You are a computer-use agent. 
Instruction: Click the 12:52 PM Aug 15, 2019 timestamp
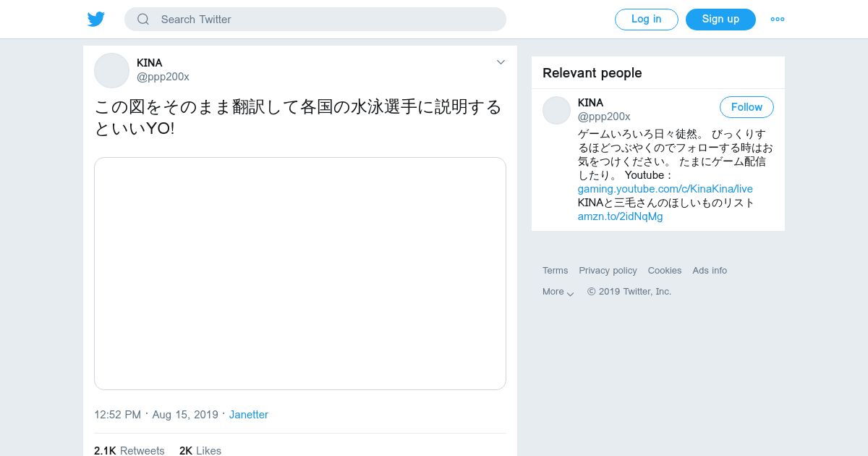pyautogui.click(x=156, y=415)
